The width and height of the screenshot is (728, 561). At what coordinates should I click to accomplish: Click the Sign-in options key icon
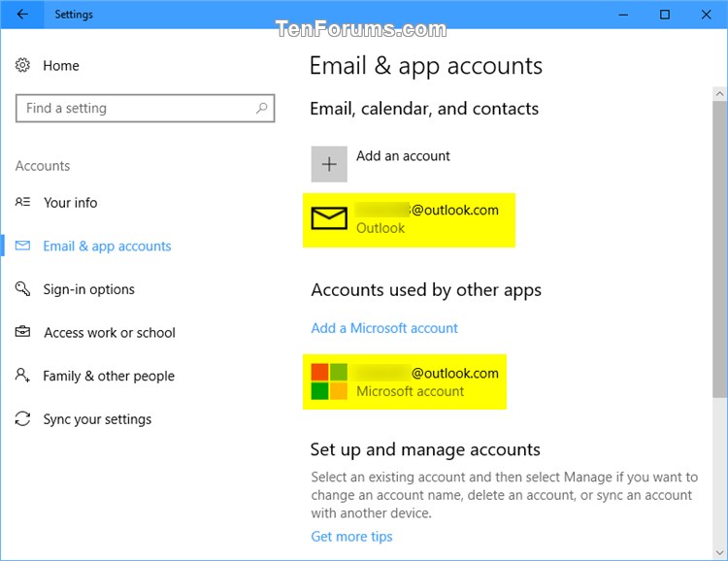click(x=22, y=289)
